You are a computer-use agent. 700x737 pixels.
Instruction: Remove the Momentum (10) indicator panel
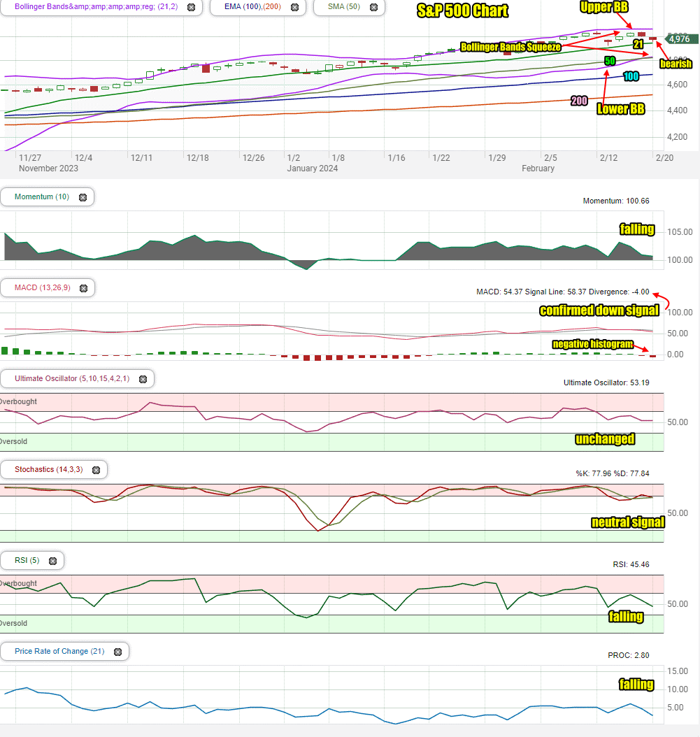pos(83,197)
